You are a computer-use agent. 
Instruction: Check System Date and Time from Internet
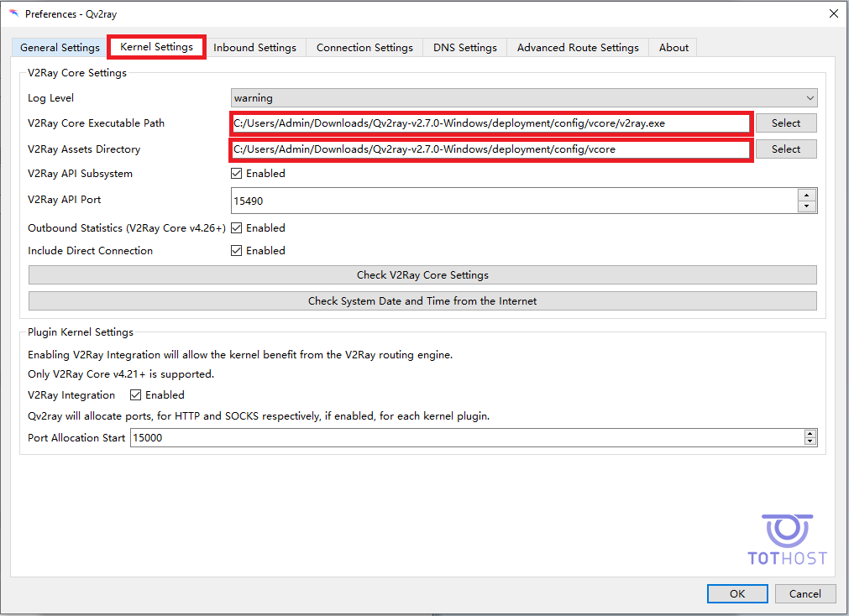point(422,301)
